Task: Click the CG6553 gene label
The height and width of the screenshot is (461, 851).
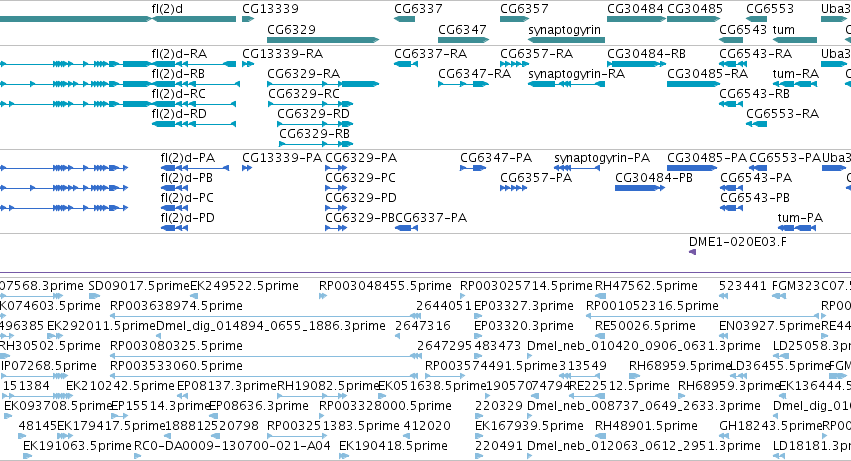Action: click(x=770, y=9)
